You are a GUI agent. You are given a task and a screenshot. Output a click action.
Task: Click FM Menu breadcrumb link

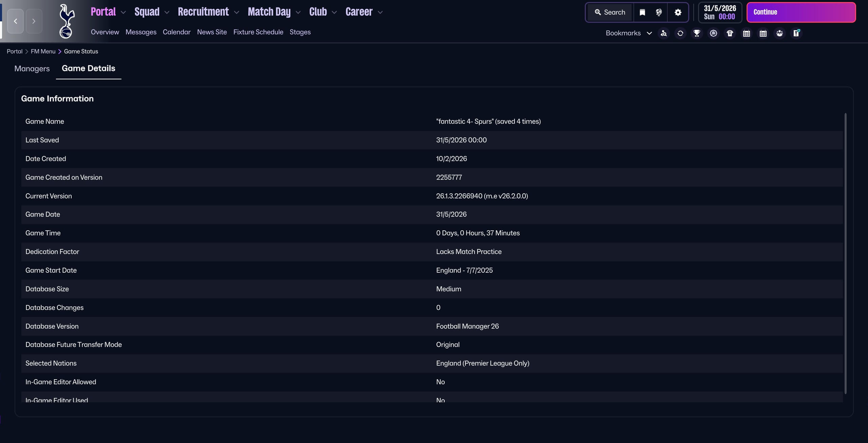[43, 52]
